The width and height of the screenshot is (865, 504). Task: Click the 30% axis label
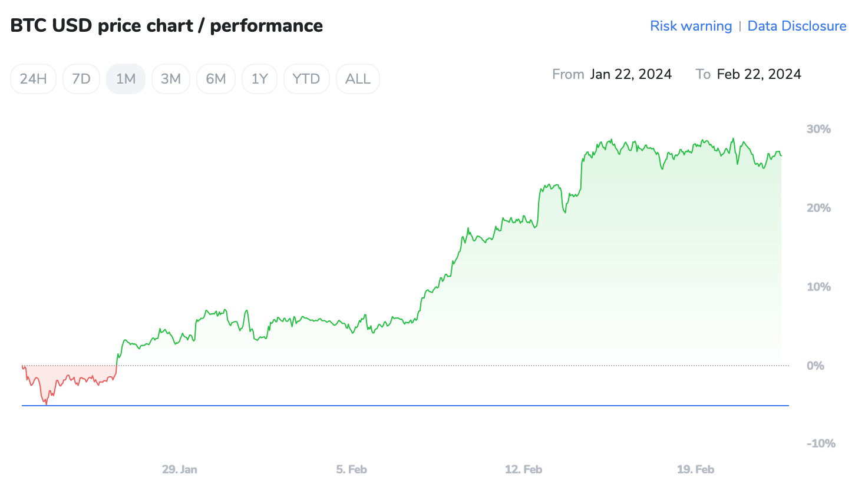[819, 128]
